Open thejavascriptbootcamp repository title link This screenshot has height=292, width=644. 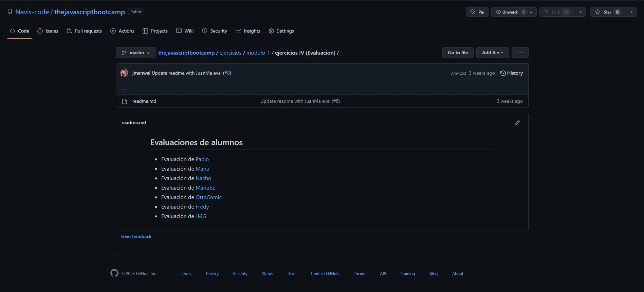pos(90,12)
